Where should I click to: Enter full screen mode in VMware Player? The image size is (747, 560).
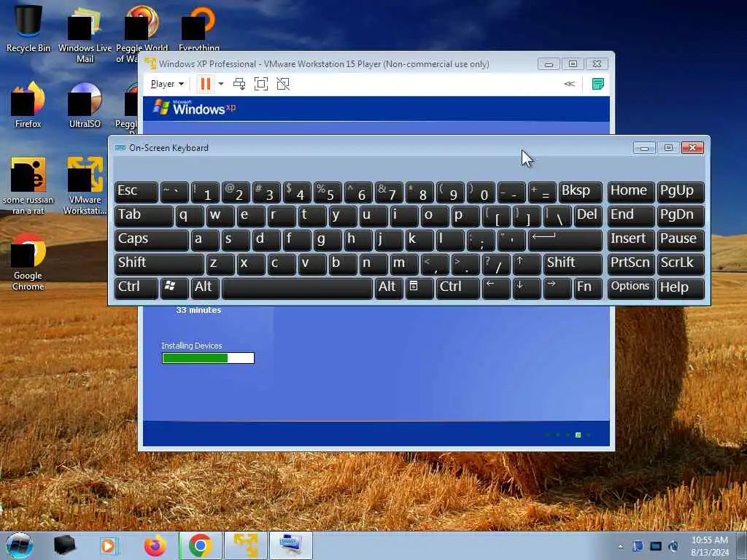(x=261, y=85)
